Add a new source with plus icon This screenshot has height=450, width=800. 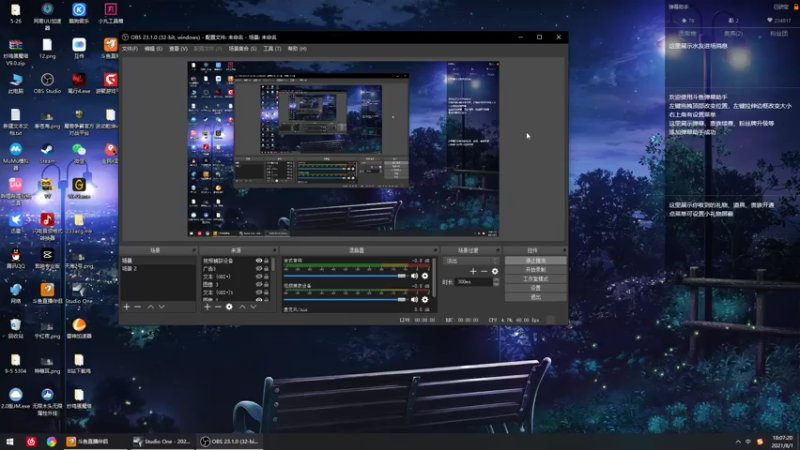207,307
